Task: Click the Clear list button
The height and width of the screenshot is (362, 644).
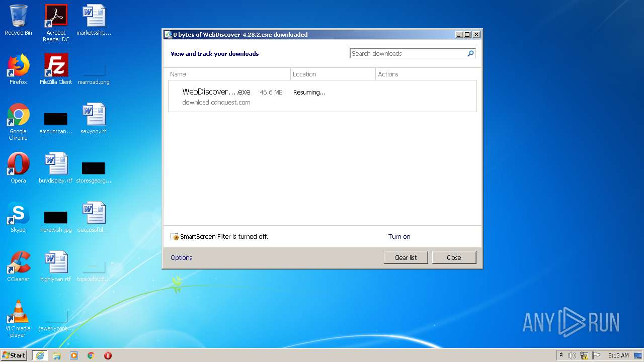Action: tap(406, 257)
